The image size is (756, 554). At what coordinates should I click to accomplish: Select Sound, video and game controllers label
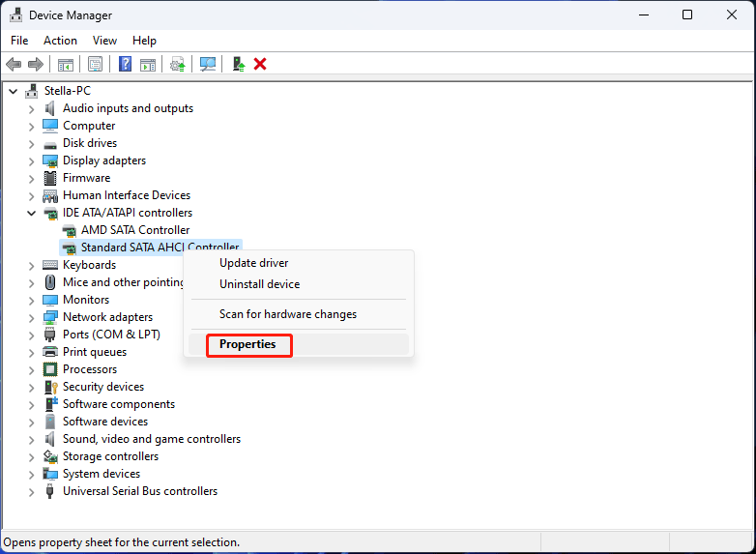pos(152,439)
